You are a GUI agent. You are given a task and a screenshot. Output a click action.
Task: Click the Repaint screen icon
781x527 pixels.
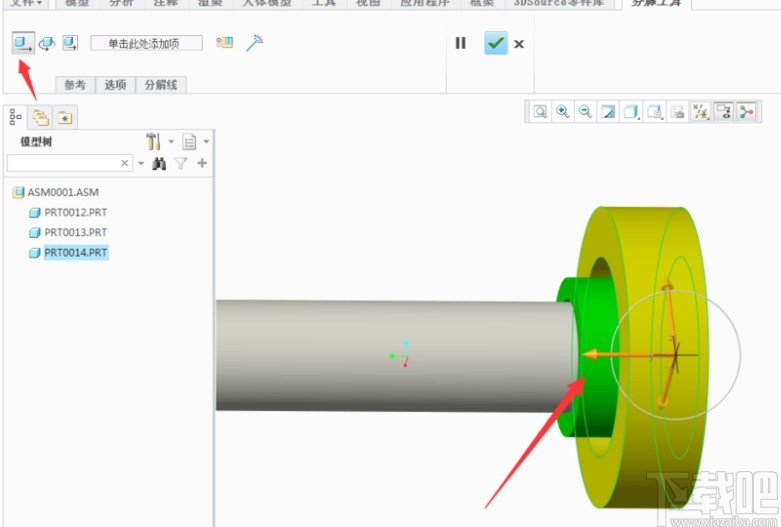(608, 112)
